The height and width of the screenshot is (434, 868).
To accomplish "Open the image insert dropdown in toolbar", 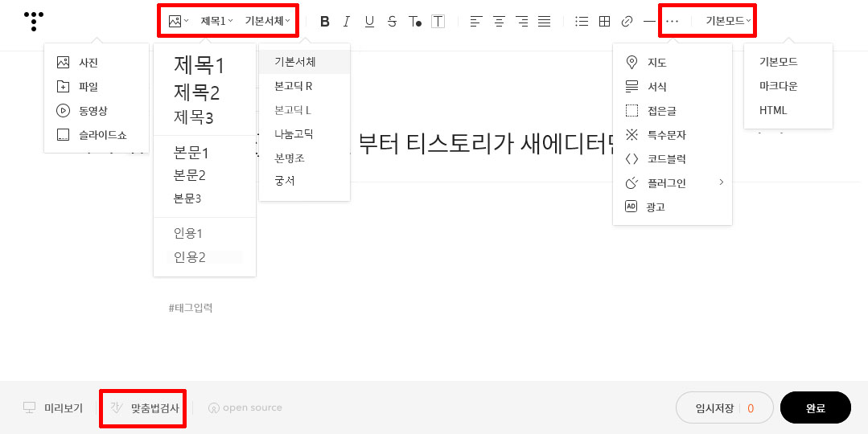I will [x=179, y=21].
